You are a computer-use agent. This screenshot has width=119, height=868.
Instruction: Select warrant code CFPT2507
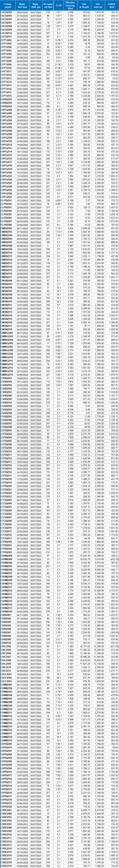(x=6, y=57)
